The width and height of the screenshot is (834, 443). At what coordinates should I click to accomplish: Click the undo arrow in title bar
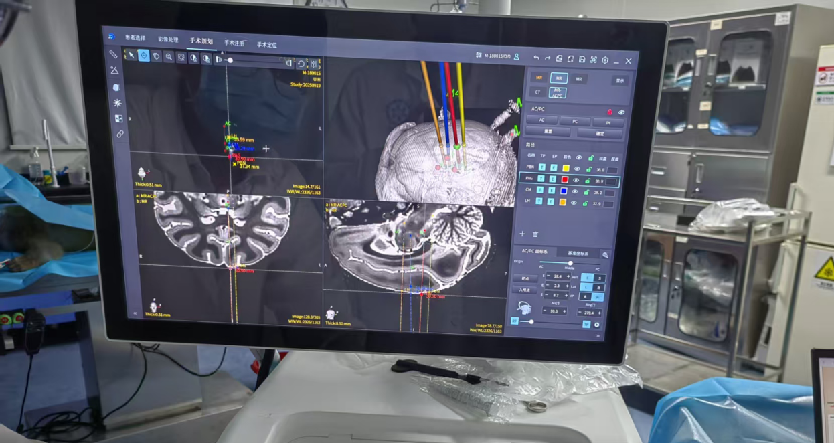pos(536,60)
